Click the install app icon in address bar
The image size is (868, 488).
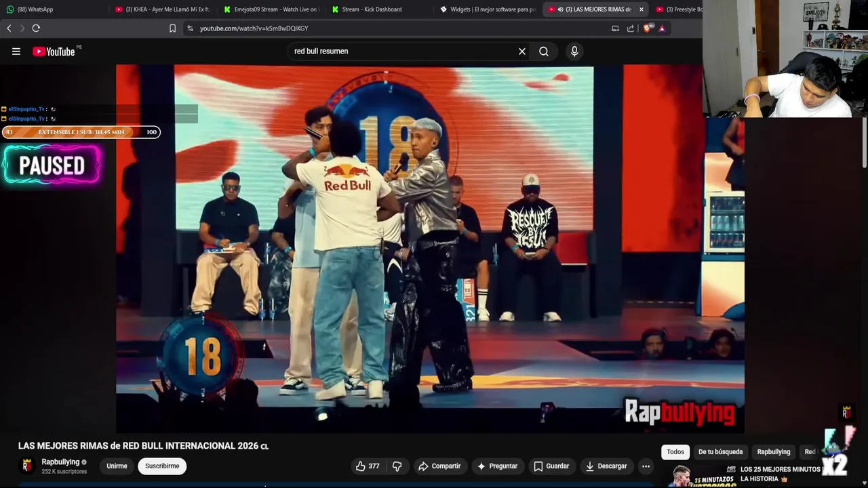615,28
